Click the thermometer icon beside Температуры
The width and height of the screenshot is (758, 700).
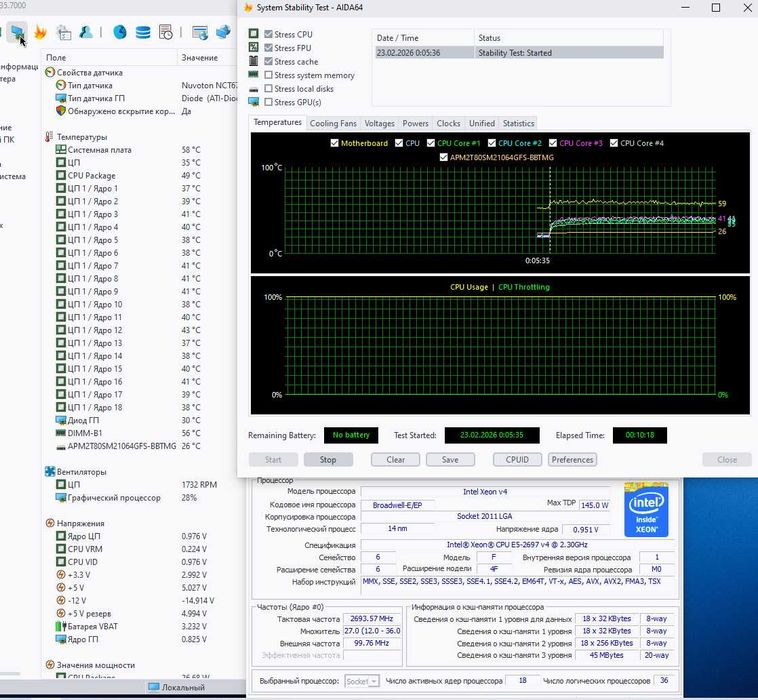tap(49, 137)
